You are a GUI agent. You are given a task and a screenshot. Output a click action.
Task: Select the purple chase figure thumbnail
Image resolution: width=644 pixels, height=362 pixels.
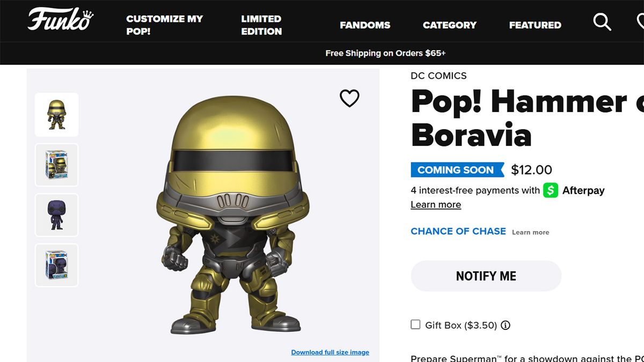[x=57, y=215]
